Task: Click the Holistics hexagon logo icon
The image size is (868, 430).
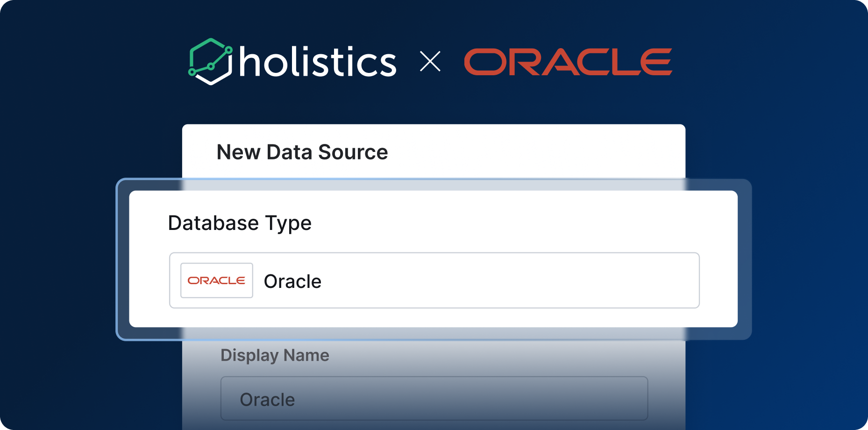Action: coord(210,62)
